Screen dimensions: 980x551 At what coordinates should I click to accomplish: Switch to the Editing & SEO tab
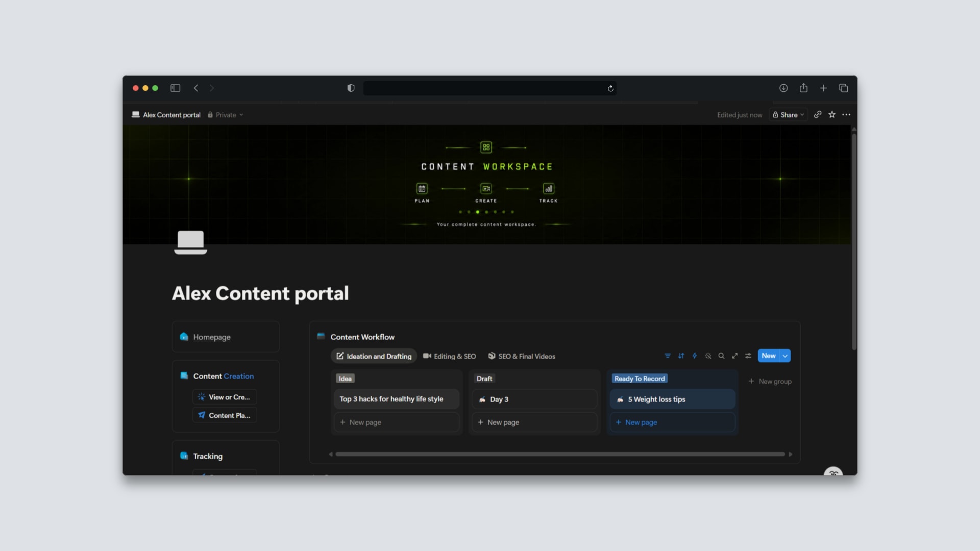450,356
